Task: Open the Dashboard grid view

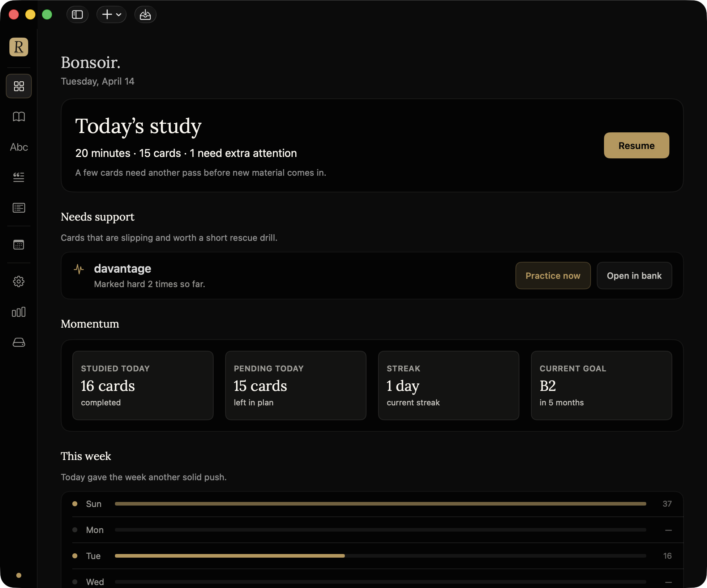Action: point(19,86)
